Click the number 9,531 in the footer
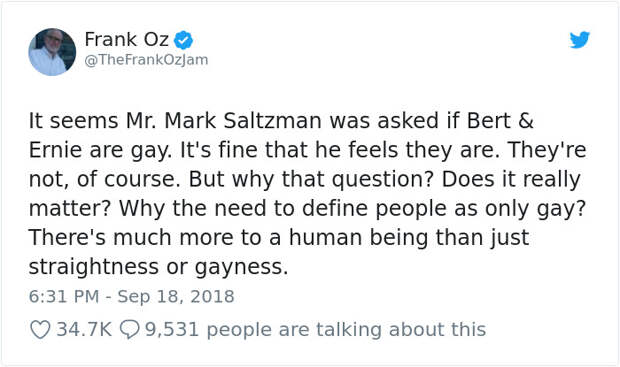Screen dimensions: 620x367 coord(172,329)
